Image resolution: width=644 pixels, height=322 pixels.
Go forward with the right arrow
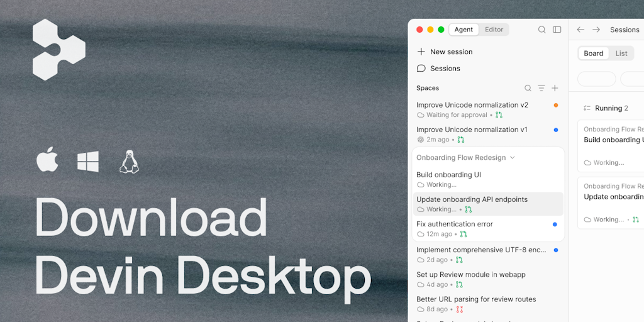[596, 30]
